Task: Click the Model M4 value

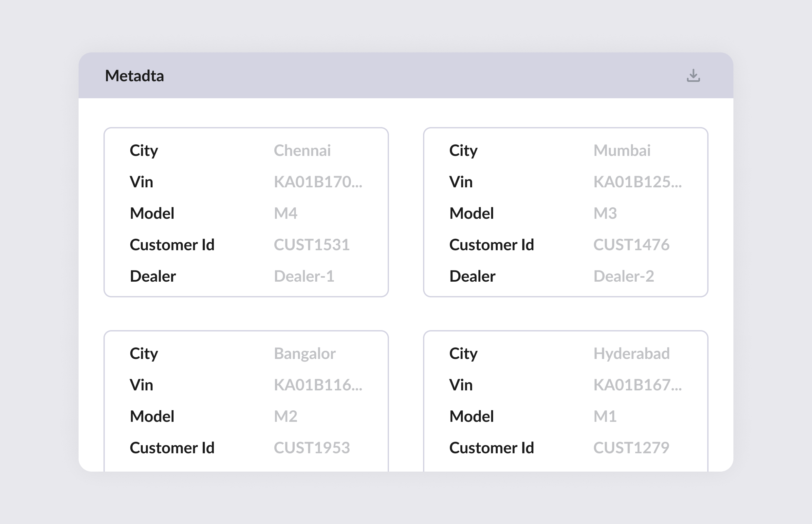Action: click(x=286, y=214)
